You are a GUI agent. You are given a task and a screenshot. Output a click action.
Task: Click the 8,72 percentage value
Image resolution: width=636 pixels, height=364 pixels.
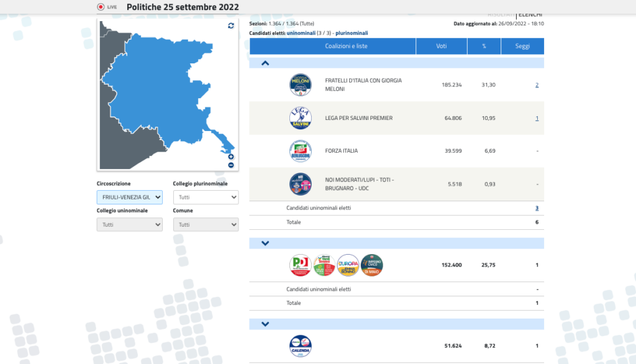click(490, 346)
